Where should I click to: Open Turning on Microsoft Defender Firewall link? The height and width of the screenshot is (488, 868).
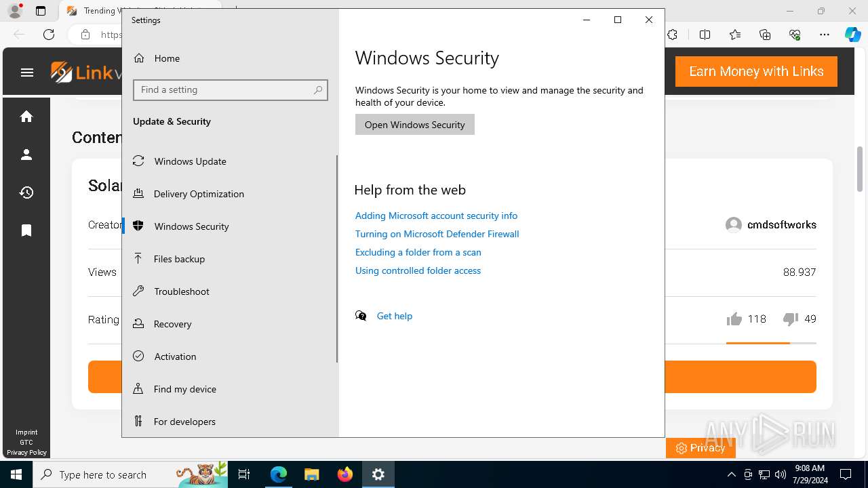click(x=437, y=234)
